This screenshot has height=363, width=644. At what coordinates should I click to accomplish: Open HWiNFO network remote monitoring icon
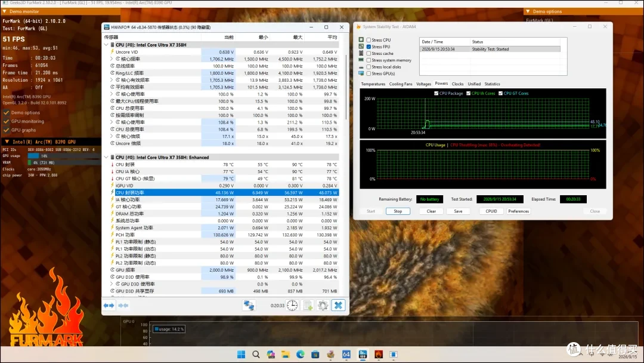249,306
